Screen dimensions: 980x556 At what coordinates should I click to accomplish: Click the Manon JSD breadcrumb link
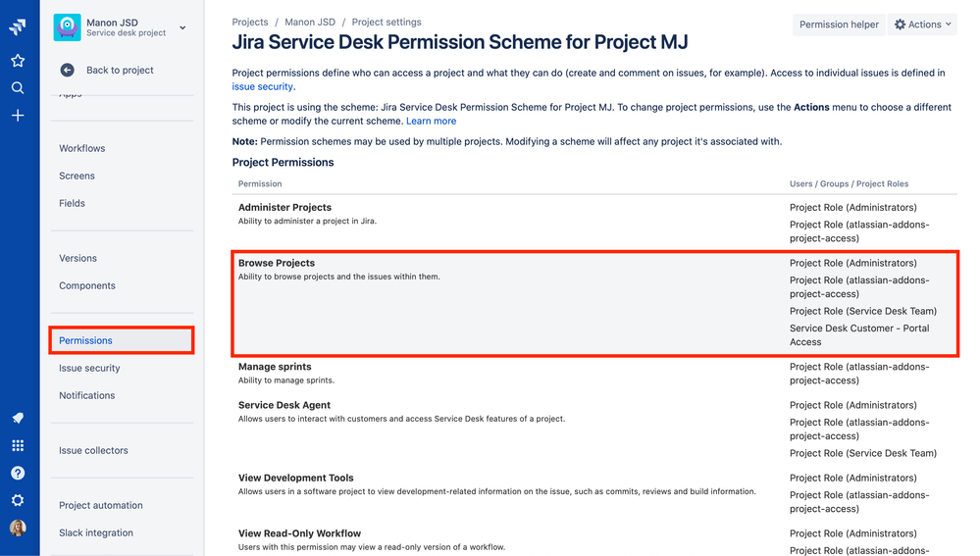pos(310,22)
